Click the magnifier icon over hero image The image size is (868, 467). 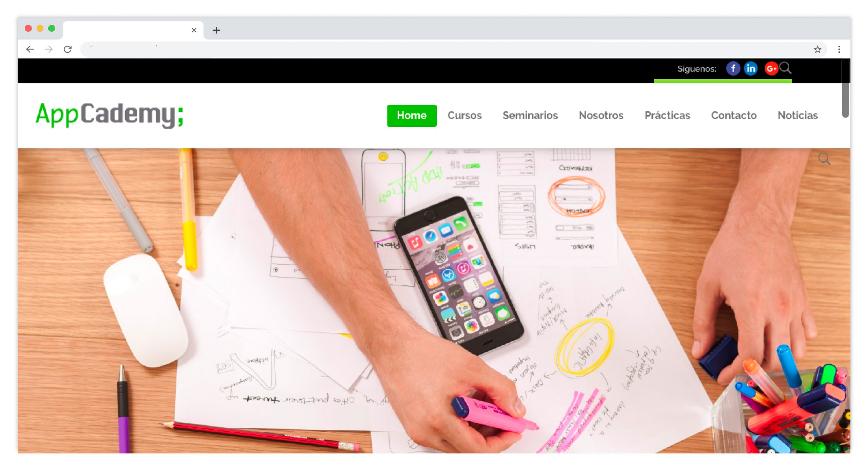pyautogui.click(x=824, y=159)
